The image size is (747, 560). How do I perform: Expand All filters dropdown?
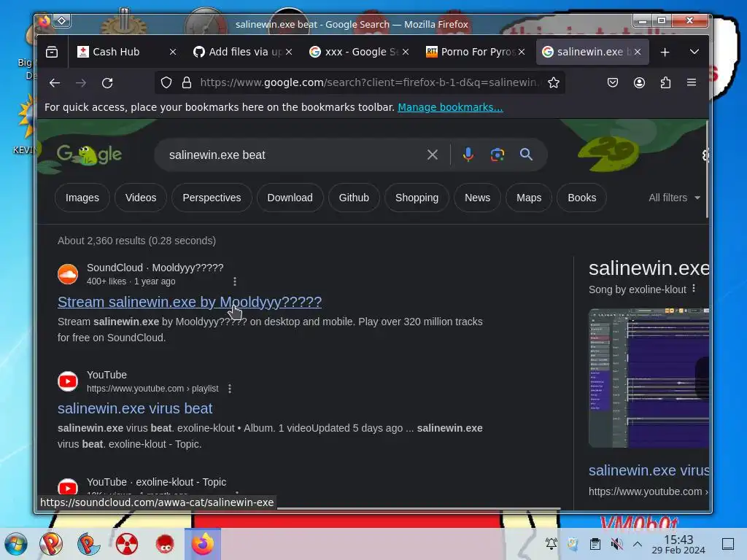click(674, 198)
